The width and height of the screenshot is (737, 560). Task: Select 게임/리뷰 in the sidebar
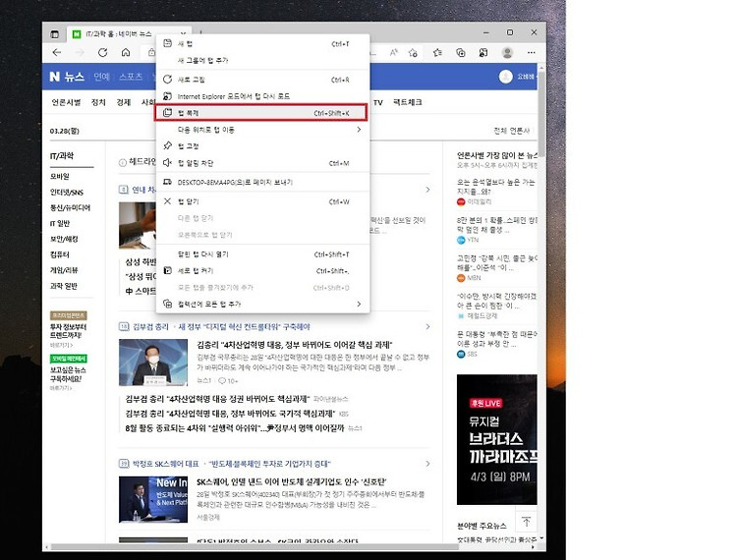pyautogui.click(x=64, y=270)
